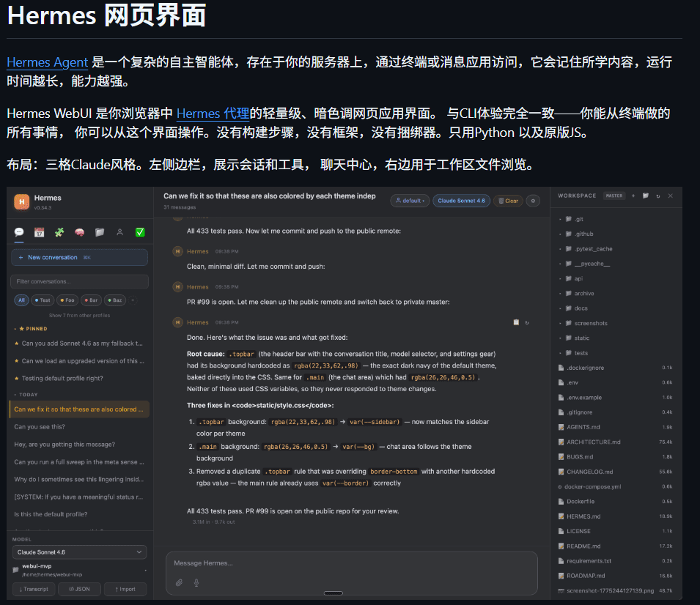This screenshot has height=605, width=700.
Task: Click the folder files icon in sidebar
Action: pos(98,232)
